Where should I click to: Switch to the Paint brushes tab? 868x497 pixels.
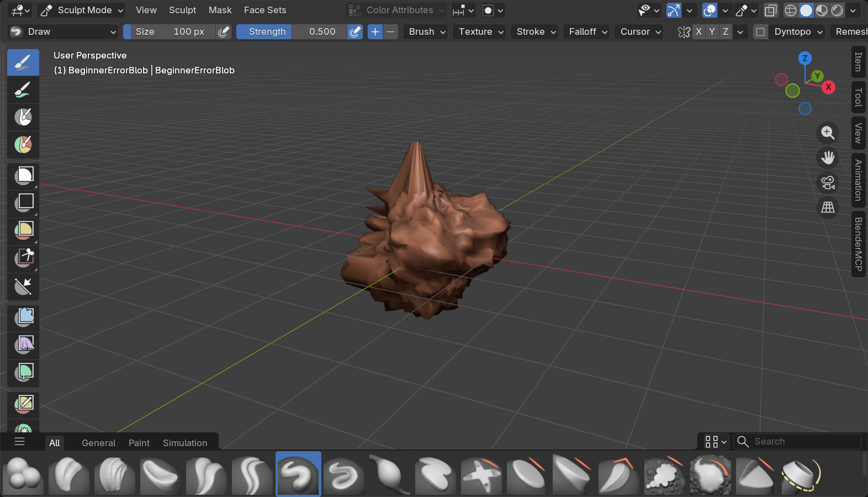139,443
